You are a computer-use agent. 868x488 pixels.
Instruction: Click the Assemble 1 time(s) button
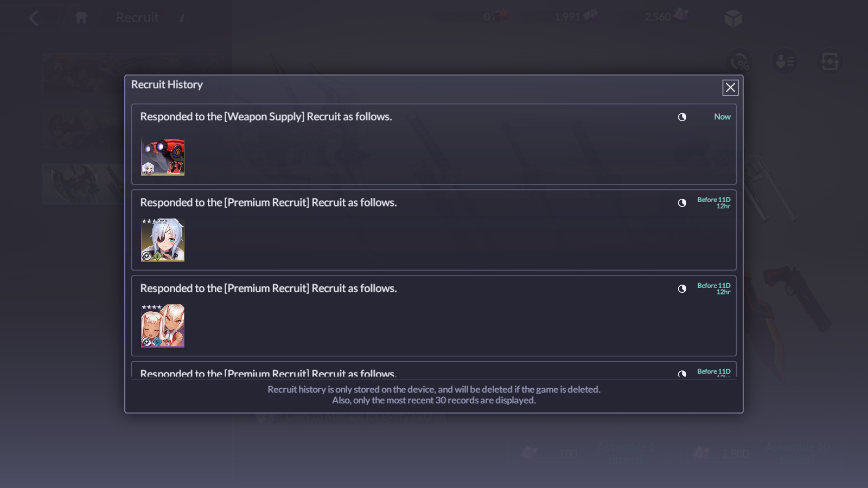click(x=591, y=453)
